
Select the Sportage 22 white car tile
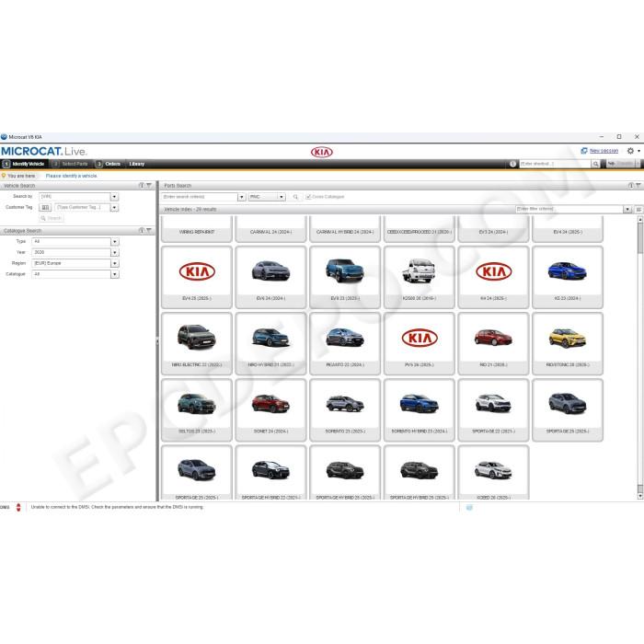pyautogui.click(x=493, y=410)
